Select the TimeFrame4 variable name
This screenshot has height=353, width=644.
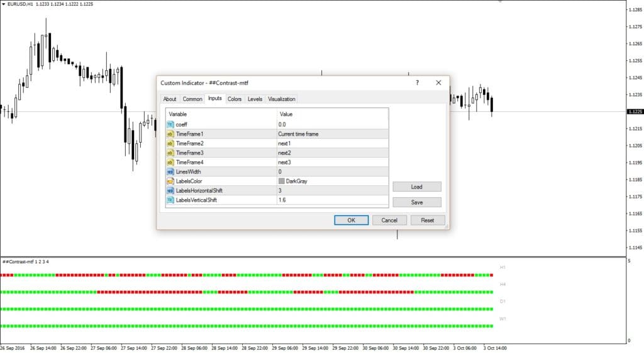point(189,162)
